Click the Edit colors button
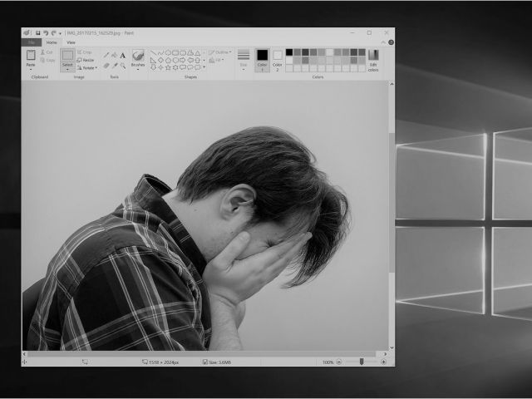Viewport: 532px width, 399px height. click(x=373, y=59)
